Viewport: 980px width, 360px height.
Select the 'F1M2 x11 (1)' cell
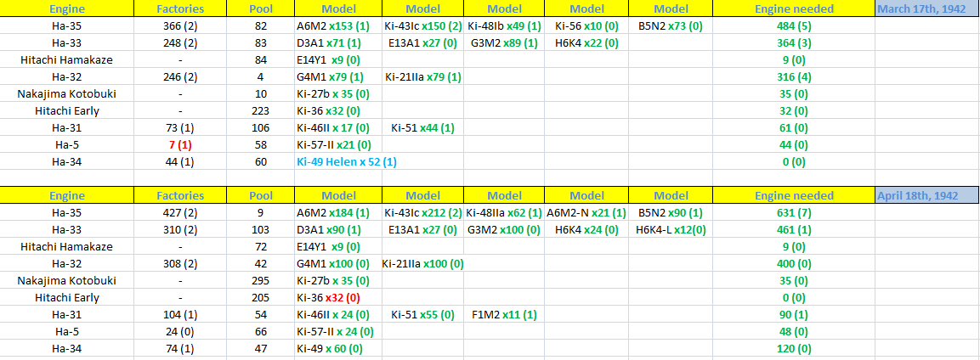(x=504, y=314)
